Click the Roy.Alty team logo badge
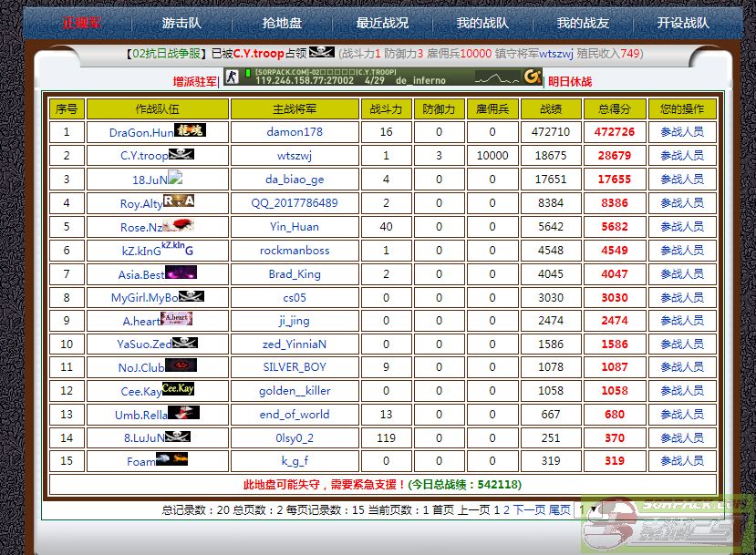The width and height of the screenshot is (756, 555). [179, 201]
